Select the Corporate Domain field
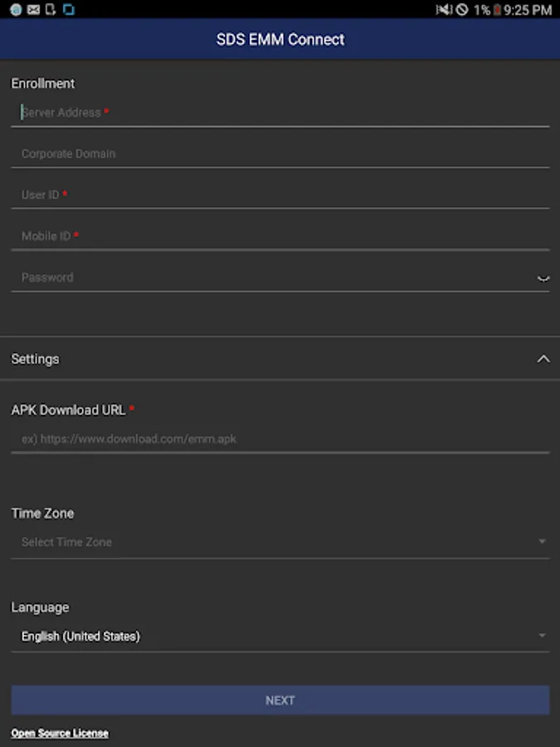Viewport: 560px width, 747px height. [x=280, y=154]
